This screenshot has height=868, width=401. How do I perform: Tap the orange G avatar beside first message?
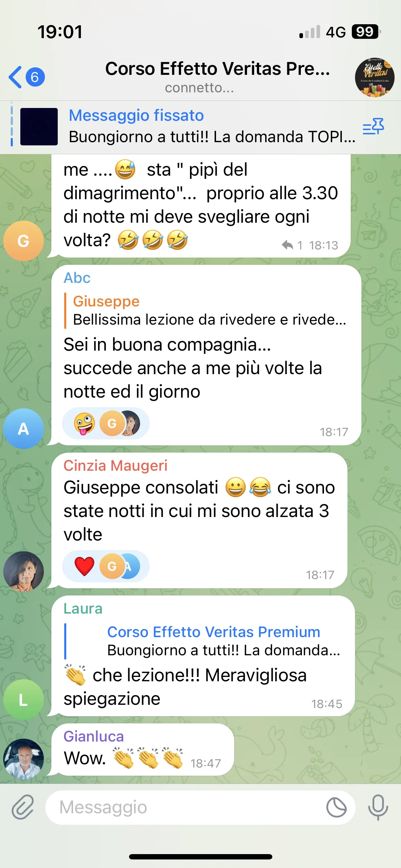click(x=24, y=241)
